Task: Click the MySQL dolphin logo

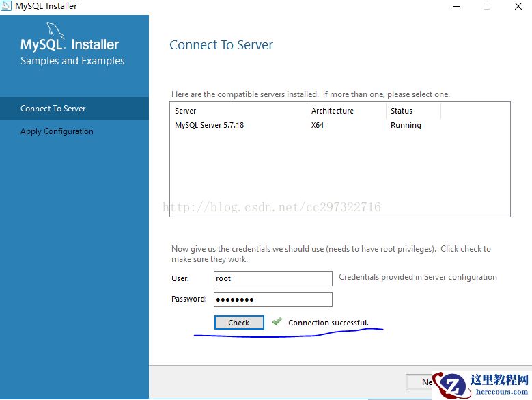Action: point(55,30)
